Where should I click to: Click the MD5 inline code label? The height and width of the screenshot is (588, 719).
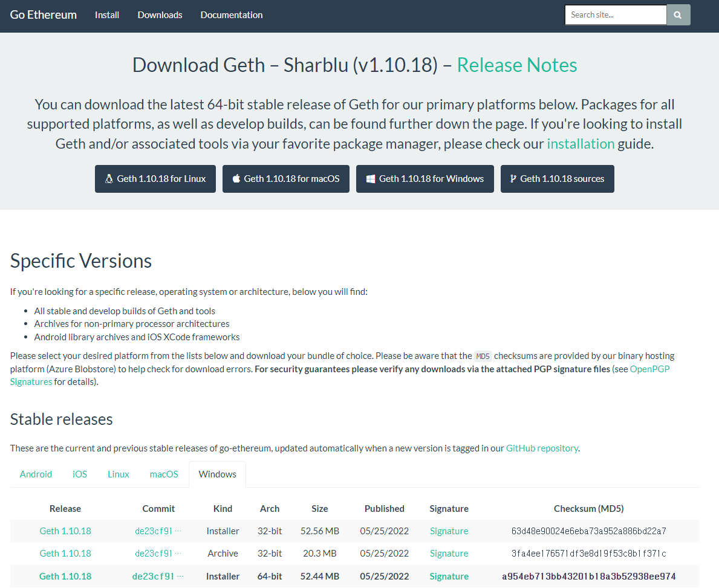[483, 356]
